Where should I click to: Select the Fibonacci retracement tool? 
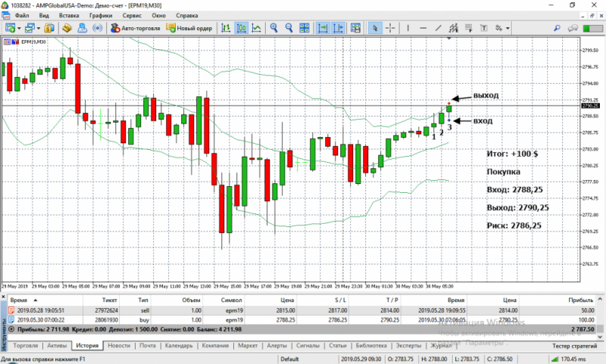point(469,28)
